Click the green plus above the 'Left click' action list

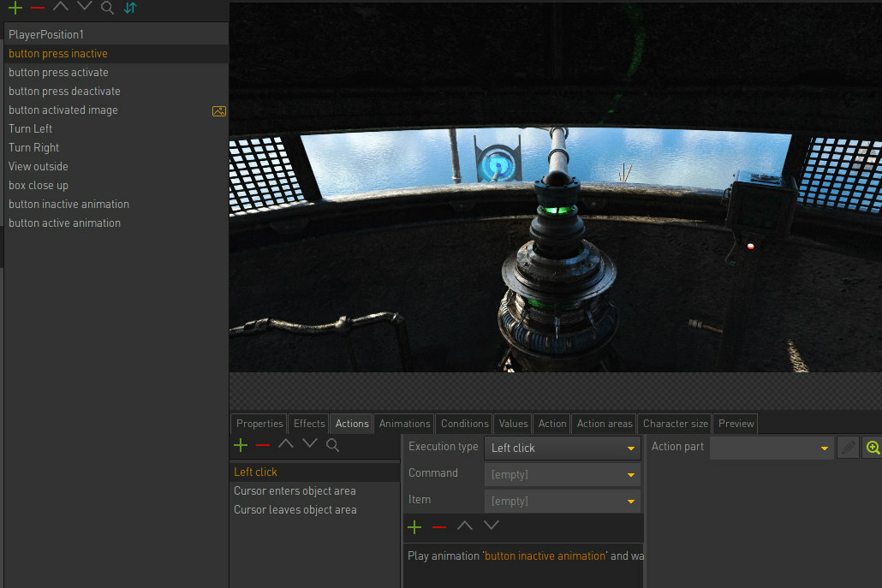241,445
